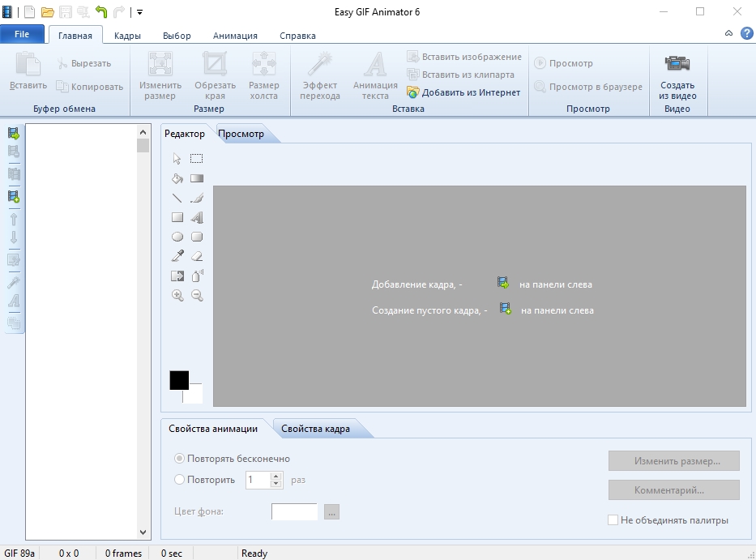Open the Свойства кадра tab
Screen dimensions: 756x560
pyautogui.click(x=315, y=429)
